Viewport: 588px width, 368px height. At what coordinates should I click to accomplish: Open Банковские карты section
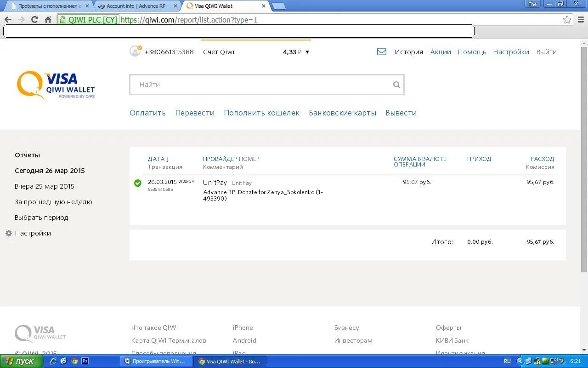coord(342,113)
